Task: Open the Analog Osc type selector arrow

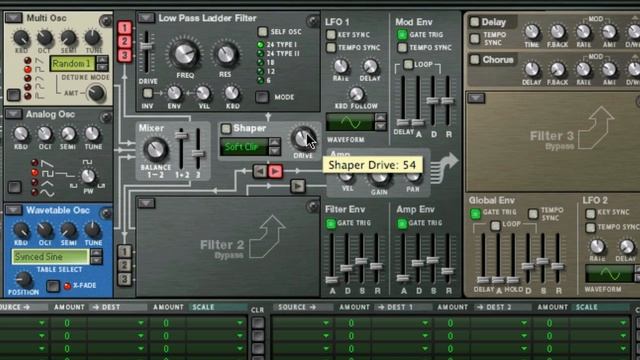Action: click(13, 114)
